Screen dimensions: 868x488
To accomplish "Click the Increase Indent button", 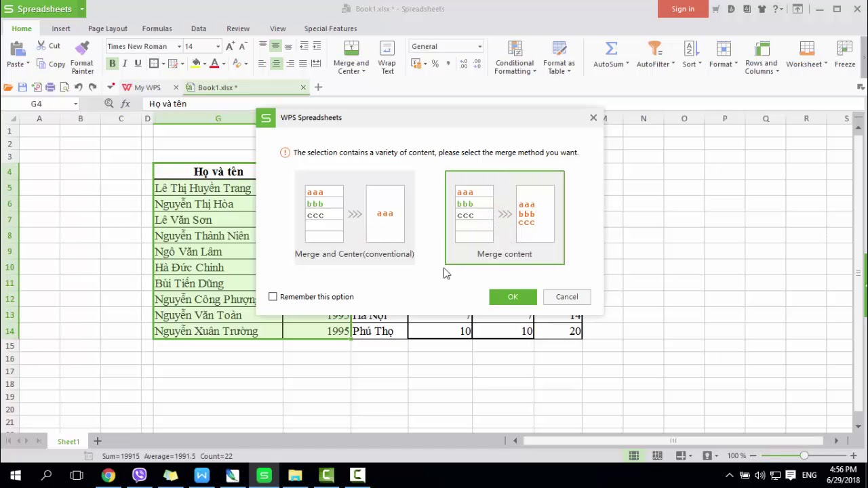I will [x=317, y=46].
